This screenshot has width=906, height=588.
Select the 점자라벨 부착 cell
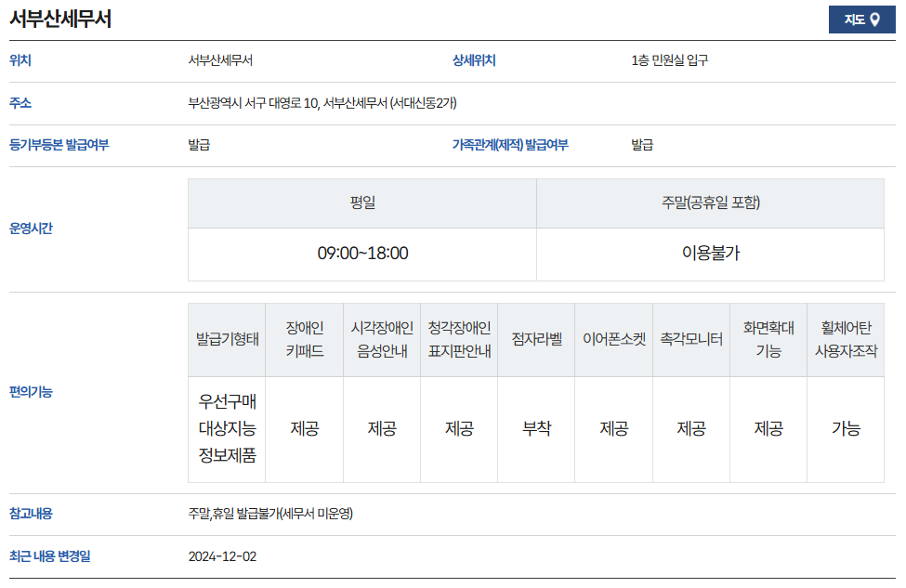tap(536, 428)
